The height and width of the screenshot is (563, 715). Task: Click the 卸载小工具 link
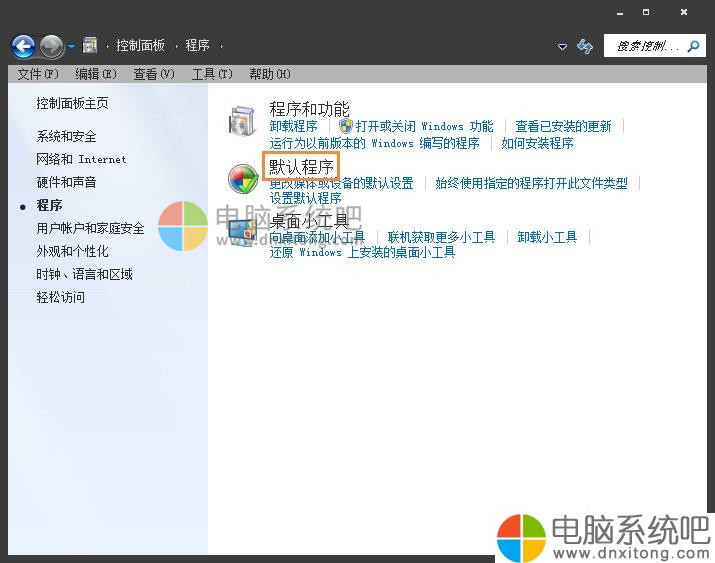coord(547,237)
